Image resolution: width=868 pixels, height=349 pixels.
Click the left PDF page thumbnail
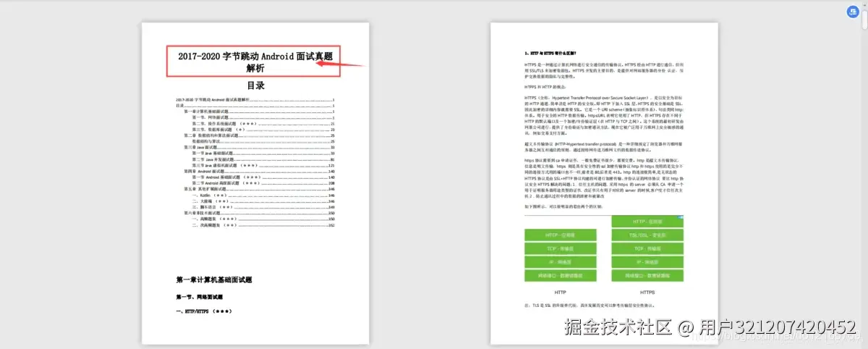[x=255, y=183]
